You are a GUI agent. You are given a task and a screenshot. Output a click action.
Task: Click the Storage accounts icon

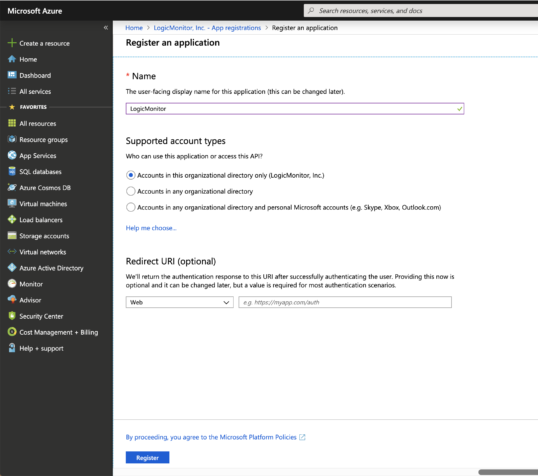[12, 235]
